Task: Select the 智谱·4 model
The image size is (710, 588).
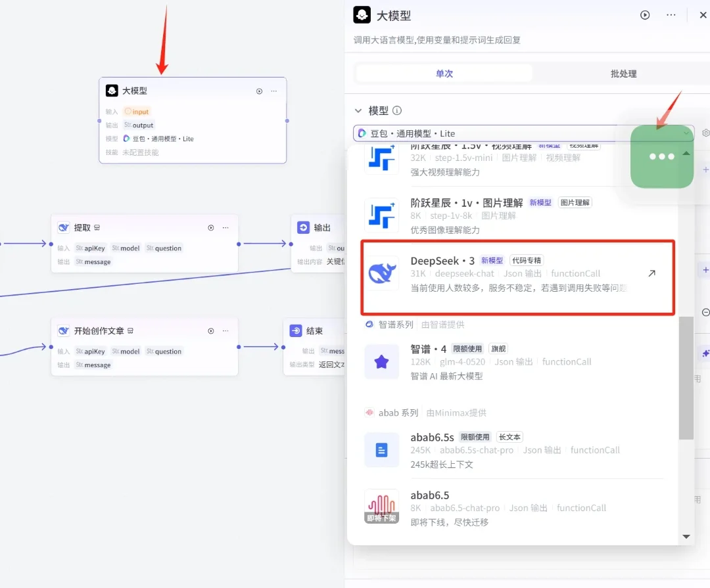Action: (x=514, y=362)
